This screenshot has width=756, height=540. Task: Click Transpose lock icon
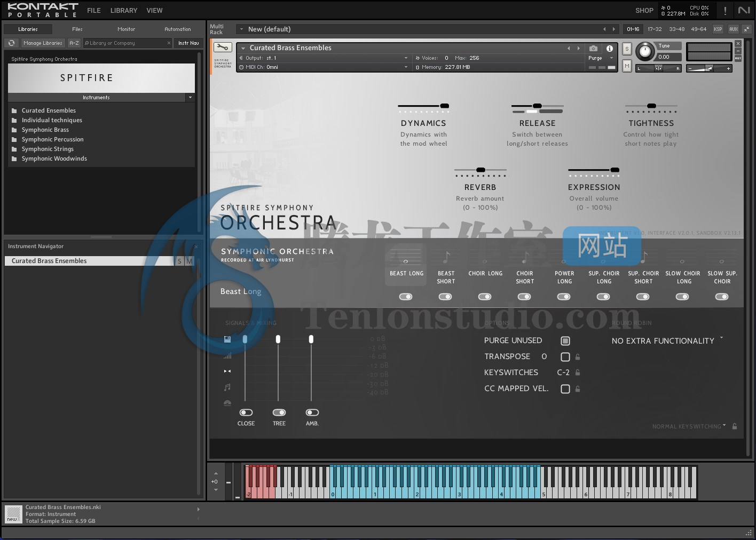click(578, 356)
